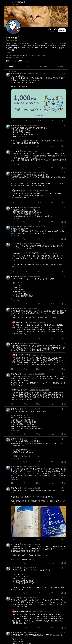72x644 pixels.
Task: View analytics of the 535K-view post
Action: coord(51,147)
